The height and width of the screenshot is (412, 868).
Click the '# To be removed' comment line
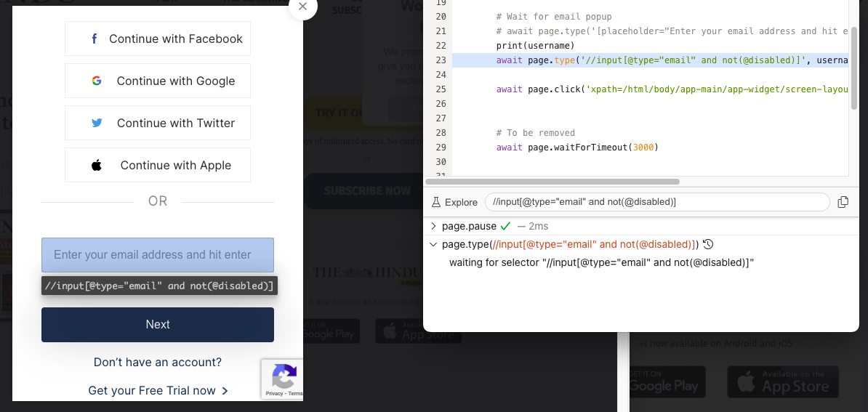tap(535, 133)
